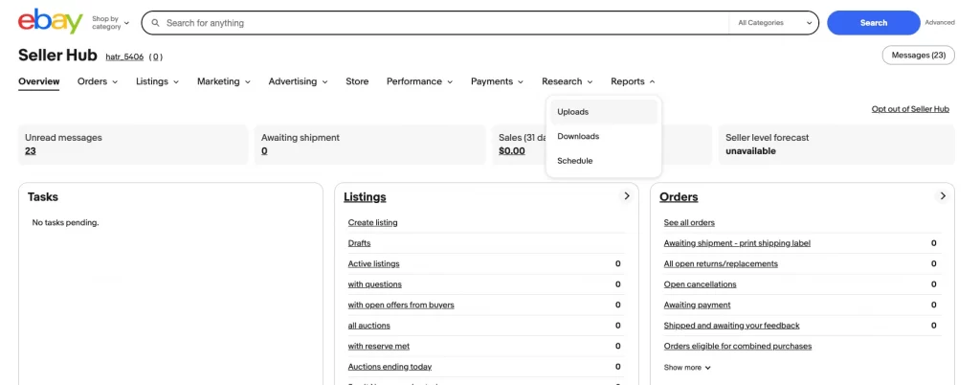Open the Messages (23) button
This screenshot has height=385, width=980.
click(x=918, y=55)
